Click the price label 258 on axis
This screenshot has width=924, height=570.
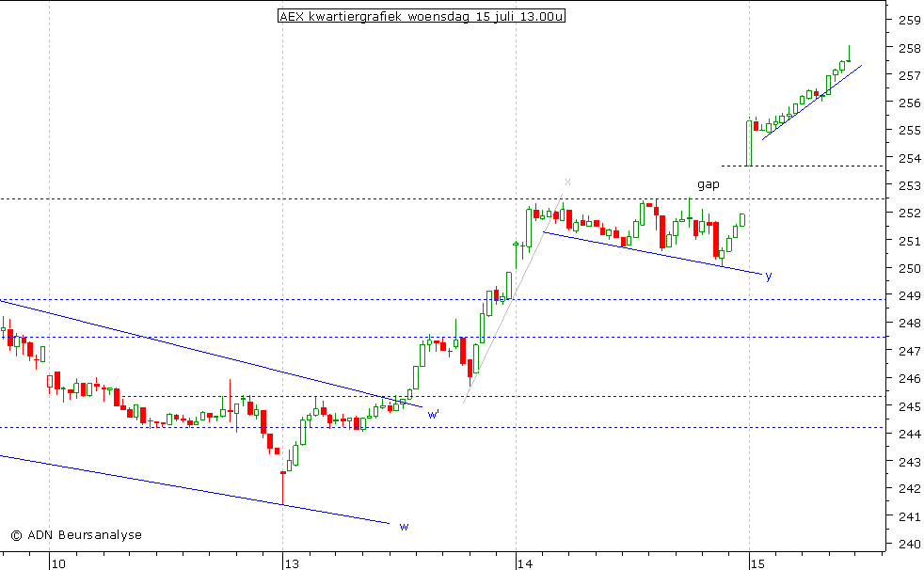pos(909,48)
